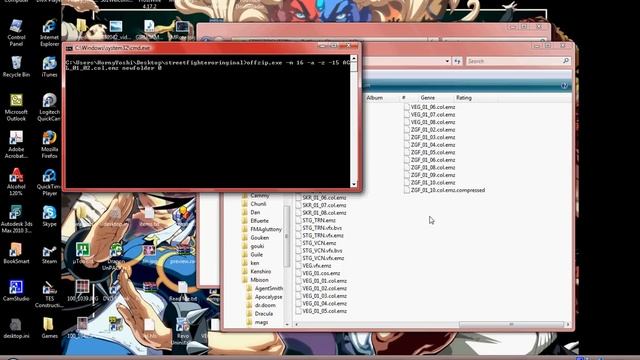Sort files by the Album column
The width and height of the screenshot is (640, 360).
374,98
